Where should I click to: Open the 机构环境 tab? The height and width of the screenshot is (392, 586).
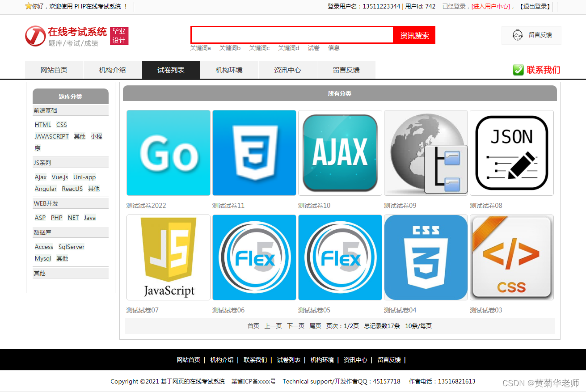coord(229,70)
